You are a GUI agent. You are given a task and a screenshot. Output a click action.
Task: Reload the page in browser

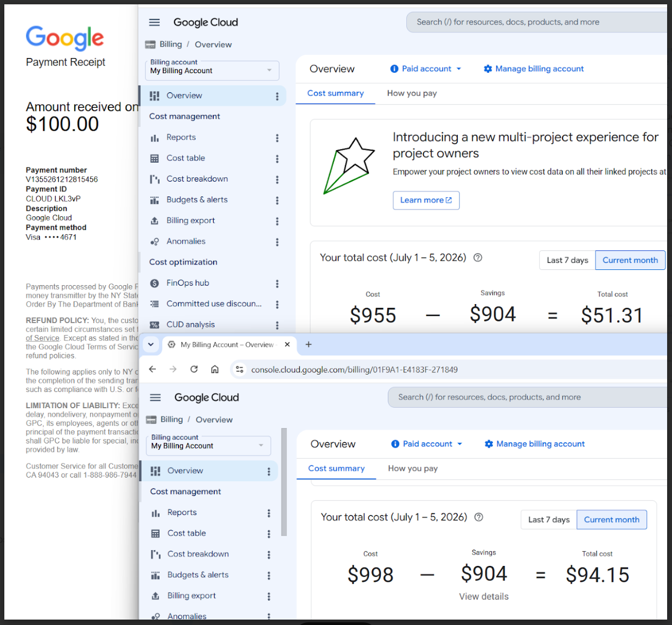194,369
